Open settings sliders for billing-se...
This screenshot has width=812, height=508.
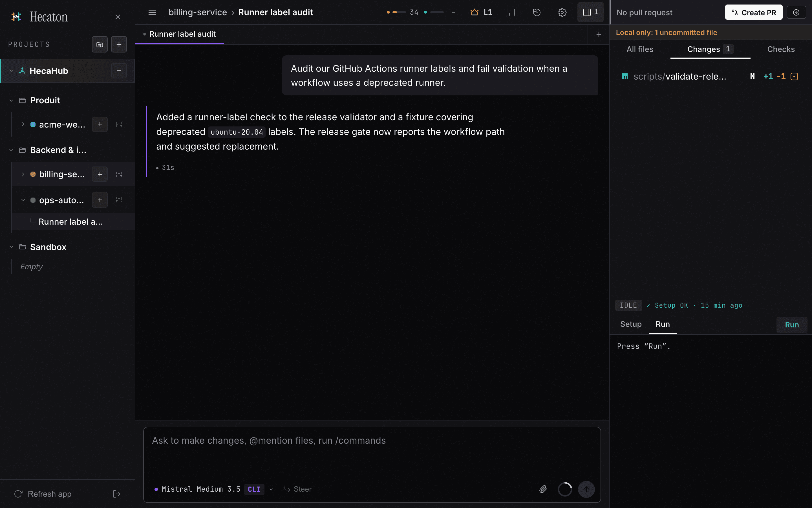pyautogui.click(x=119, y=174)
